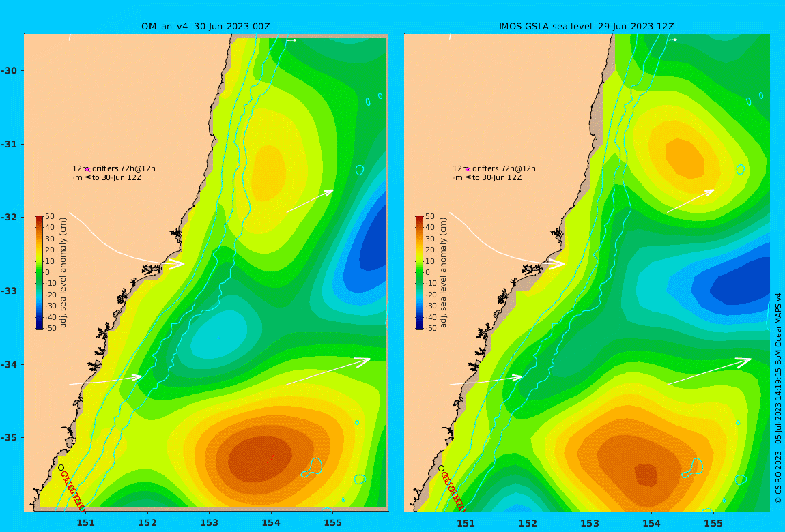The height and width of the screenshot is (532, 785).
Task: Click the -30 latitude axis label
Action: pos(9,71)
